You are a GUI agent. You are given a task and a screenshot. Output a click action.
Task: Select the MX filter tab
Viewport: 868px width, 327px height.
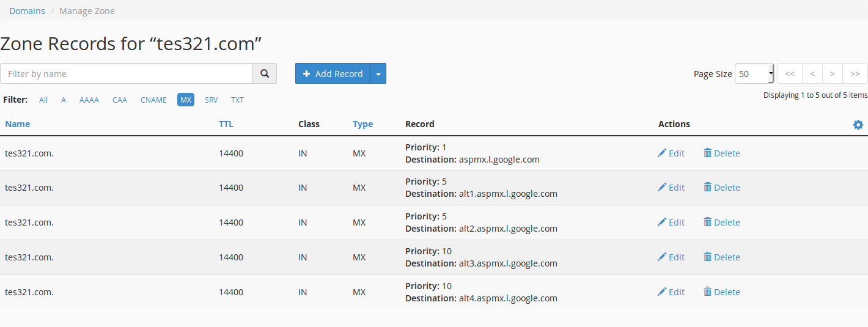(186, 100)
